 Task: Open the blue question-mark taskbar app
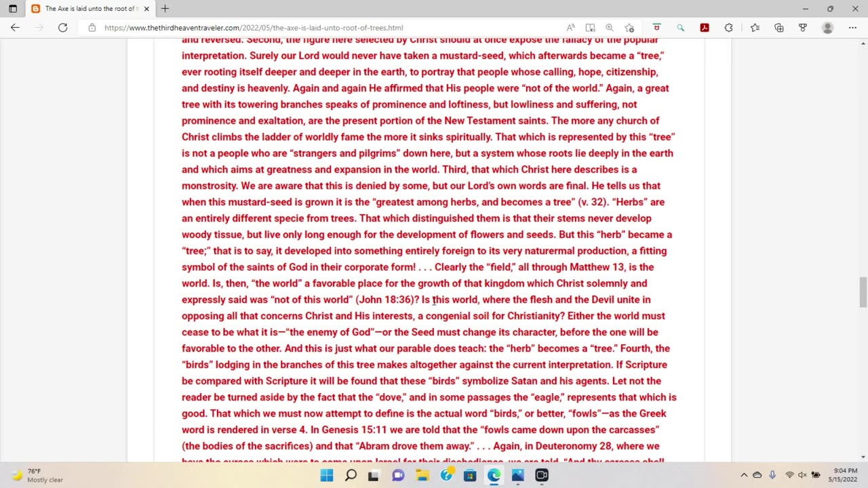click(x=446, y=475)
